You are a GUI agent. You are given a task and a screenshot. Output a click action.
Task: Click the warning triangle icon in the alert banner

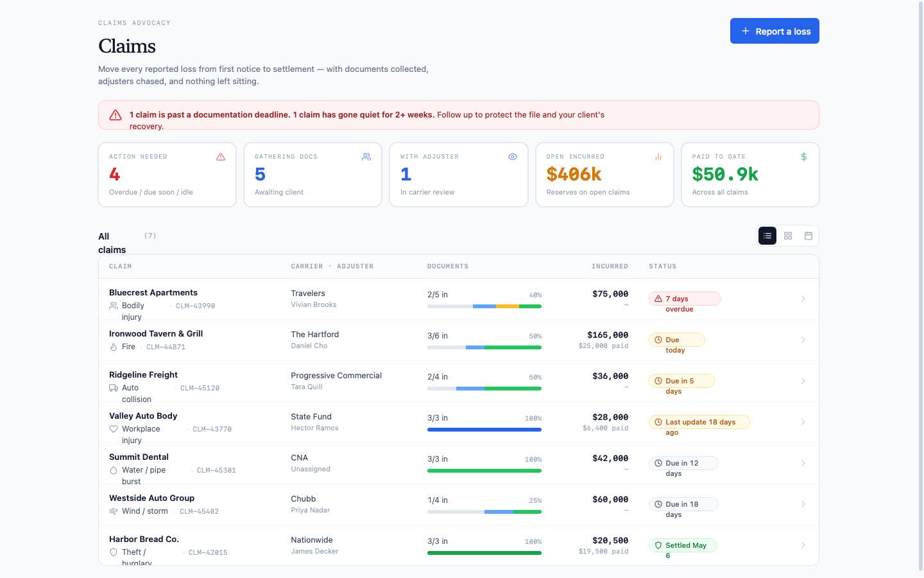(116, 115)
